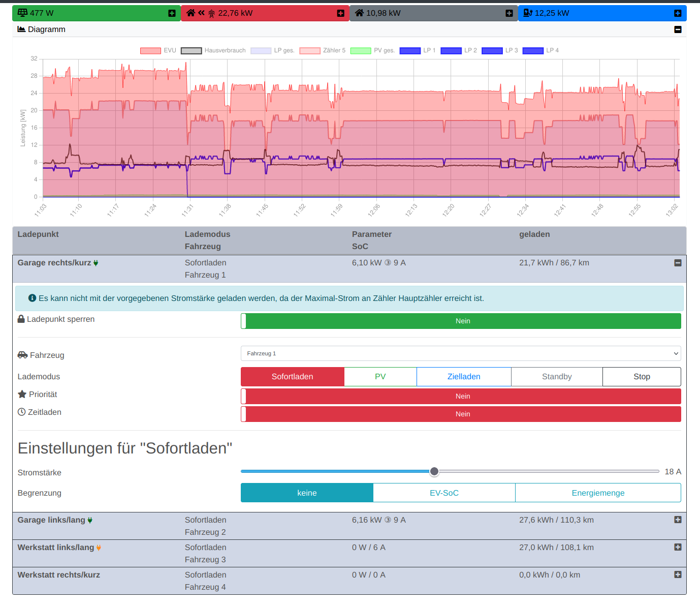Expand the 10,98 kW house consumption card

tap(509, 13)
